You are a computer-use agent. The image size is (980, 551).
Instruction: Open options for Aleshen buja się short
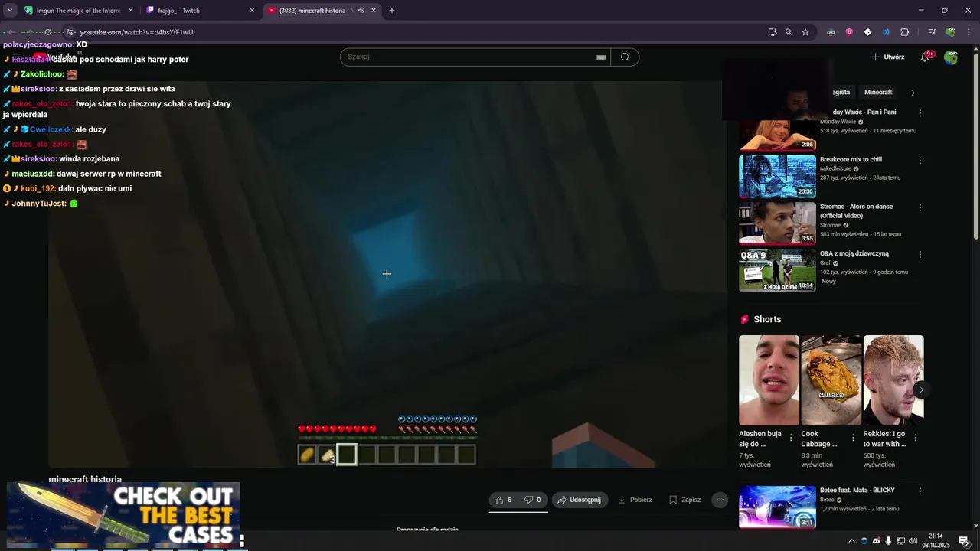(791, 437)
